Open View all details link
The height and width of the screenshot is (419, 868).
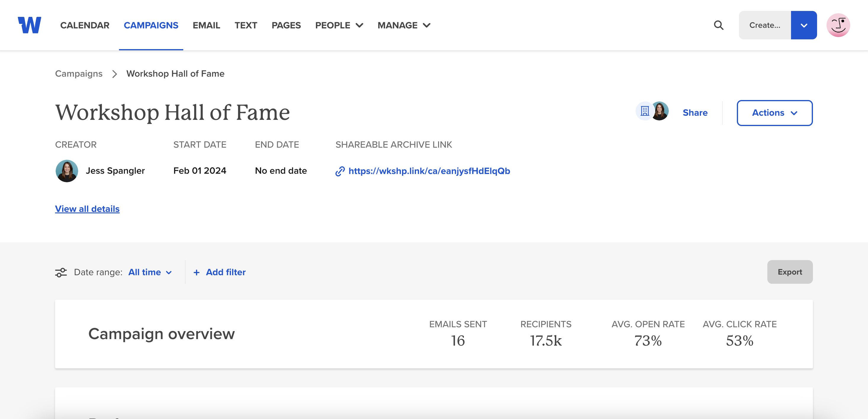point(87,209)
